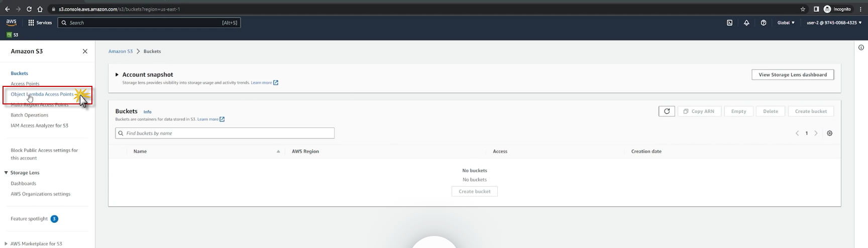Click the AWS console search box
The image size is (868, 248).
click(149, 23)
